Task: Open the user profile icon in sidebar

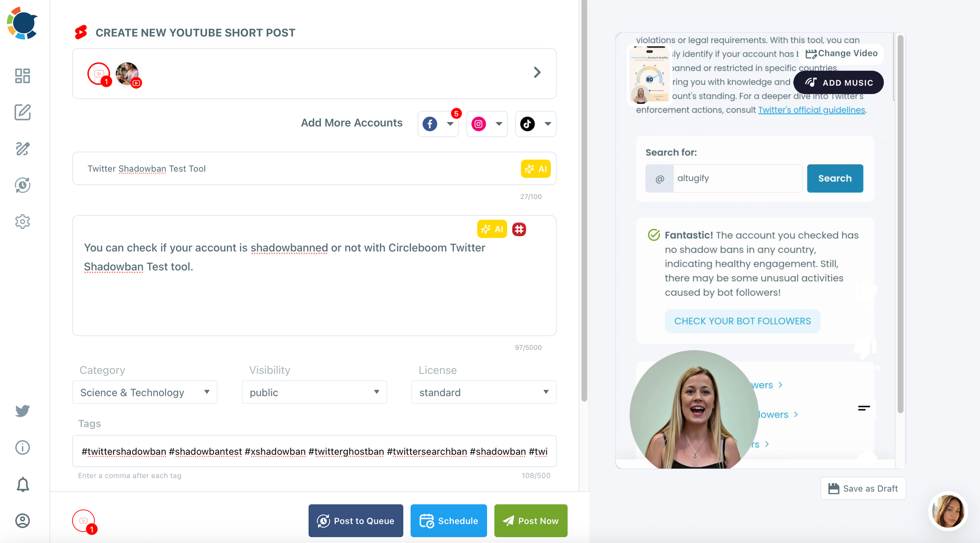Action: point(23,520)
